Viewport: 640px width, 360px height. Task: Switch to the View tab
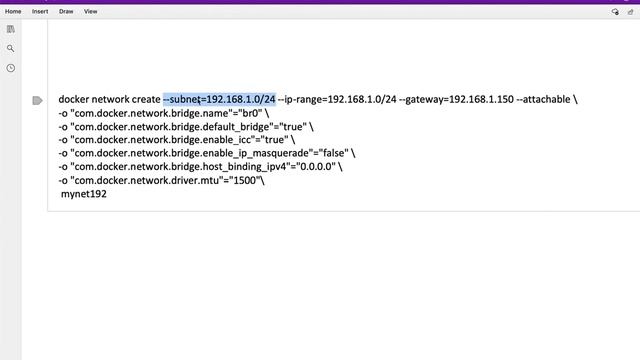point(91,11)
